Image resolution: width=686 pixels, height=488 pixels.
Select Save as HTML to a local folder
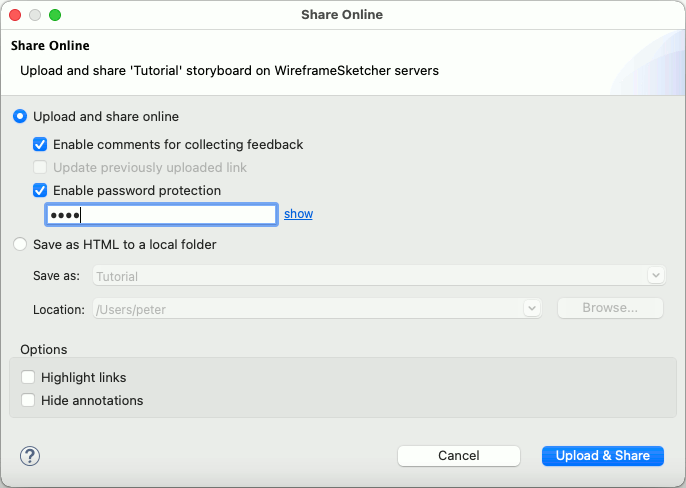click(20, 244)
